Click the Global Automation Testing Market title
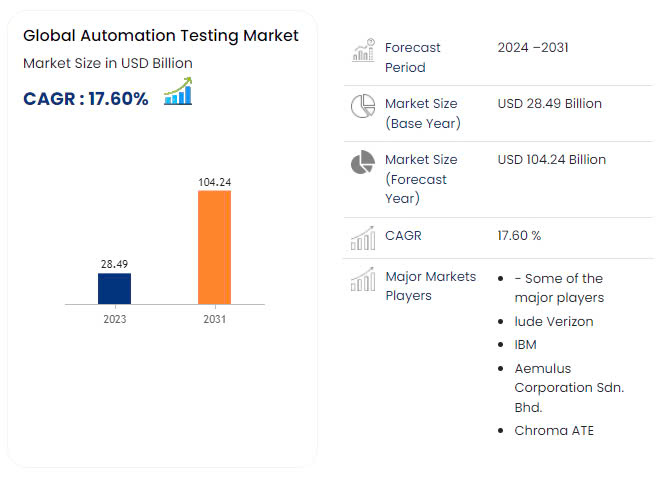The height and width of the screenshot is (479, 664). pos(160,36)
